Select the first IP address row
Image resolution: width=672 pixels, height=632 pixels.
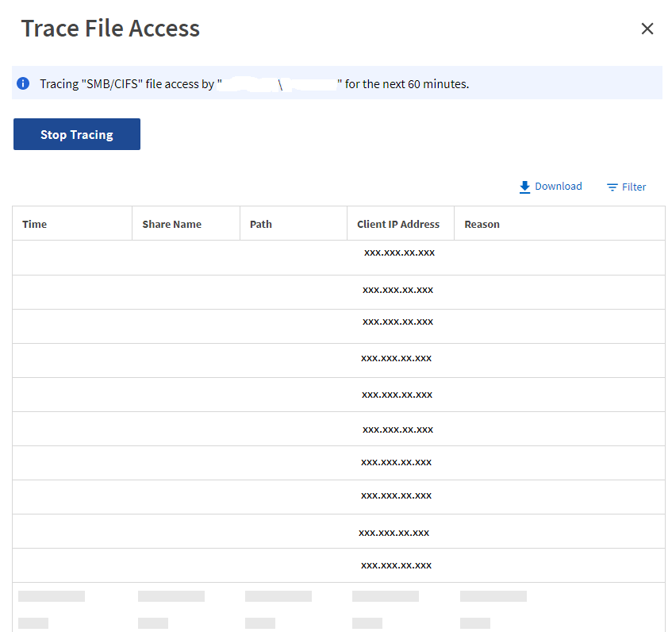397,252
